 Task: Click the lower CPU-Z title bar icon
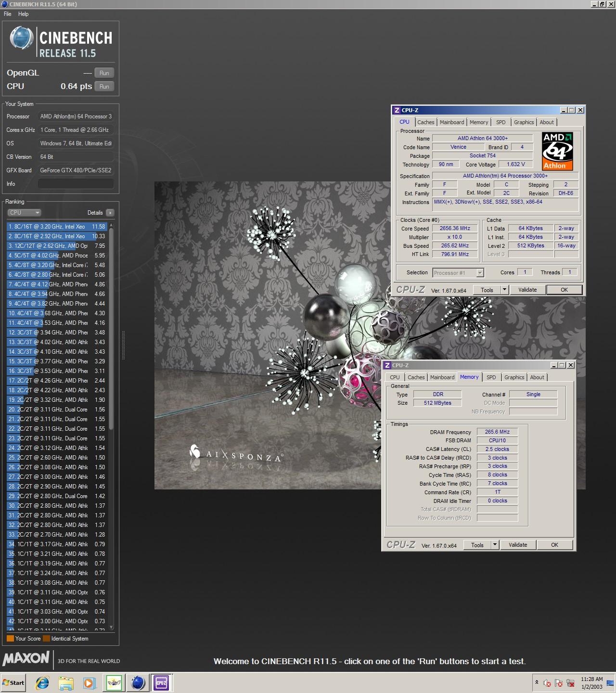click(x=387, y=365)
